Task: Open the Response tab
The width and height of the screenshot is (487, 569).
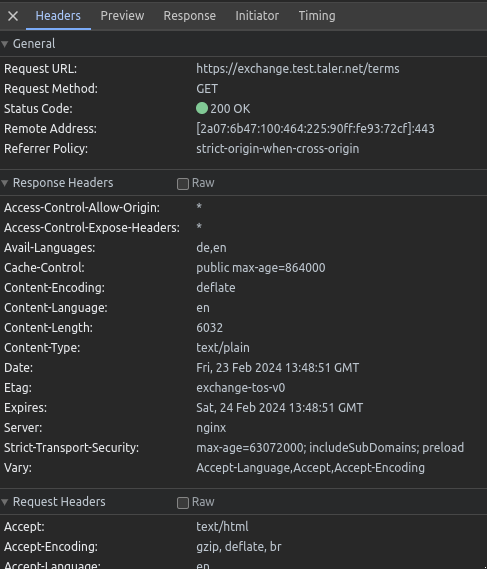Action: click(189, 16)
